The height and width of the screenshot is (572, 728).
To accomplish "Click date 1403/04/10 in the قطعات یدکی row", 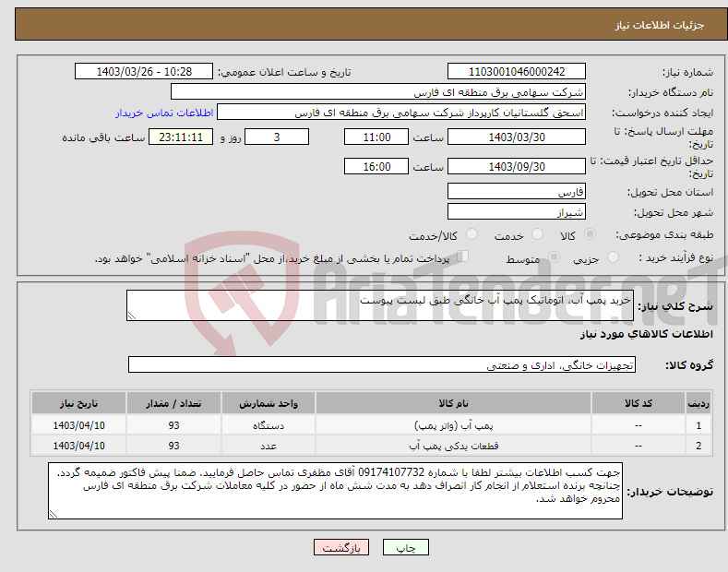I will [78, 446].
